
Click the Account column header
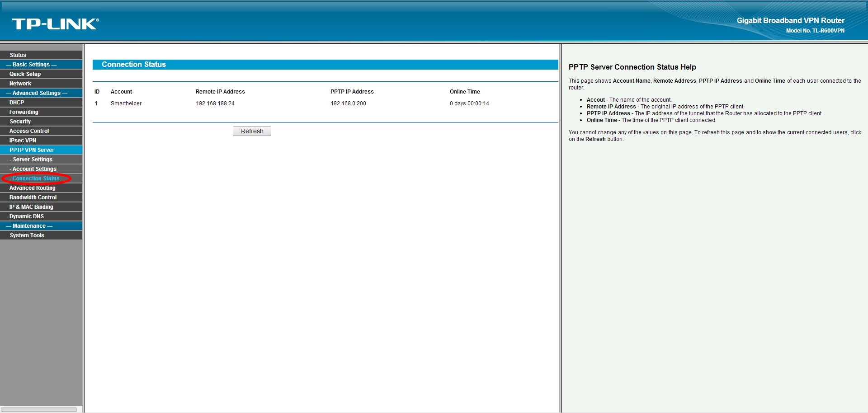(122, 92)
